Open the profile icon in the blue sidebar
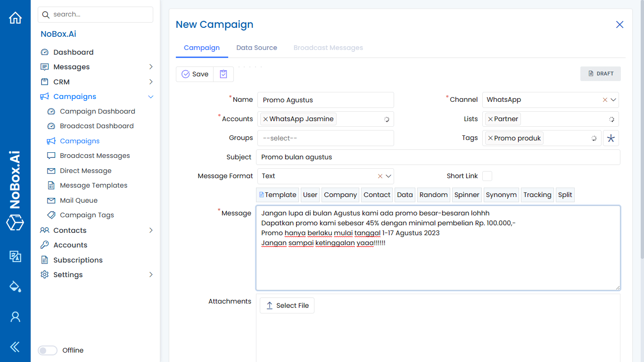Viewport: 644px width, 362px height. [15, 317]
